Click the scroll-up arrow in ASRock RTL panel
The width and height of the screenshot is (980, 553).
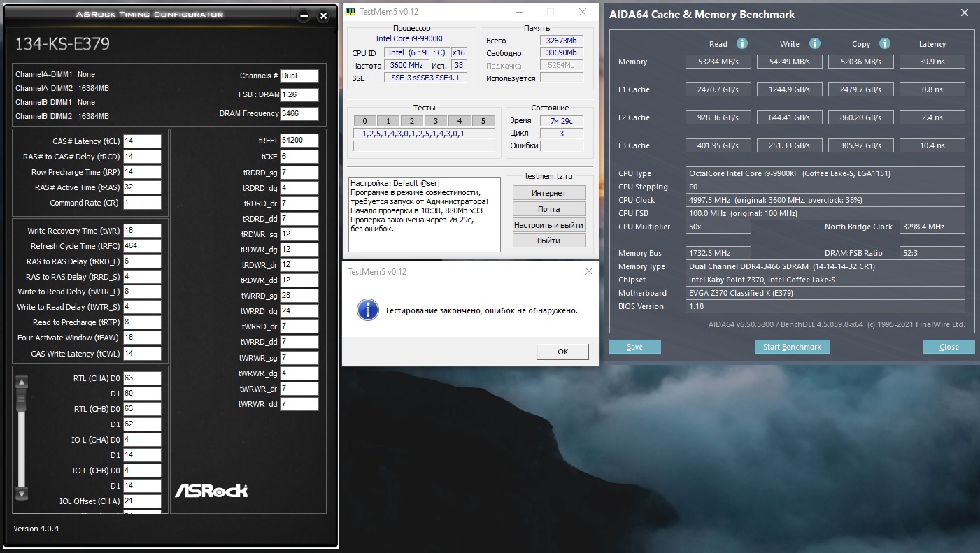click(22, 382)
